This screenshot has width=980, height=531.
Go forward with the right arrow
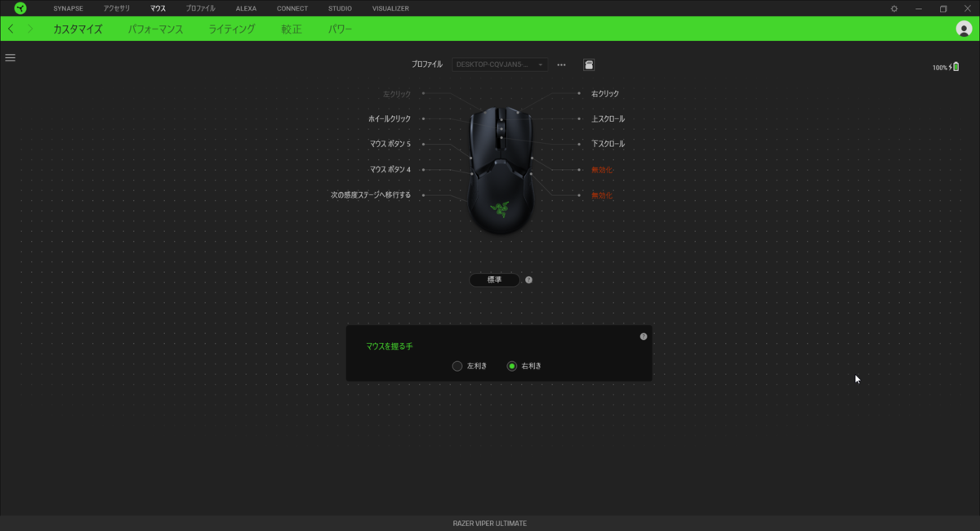30,29
